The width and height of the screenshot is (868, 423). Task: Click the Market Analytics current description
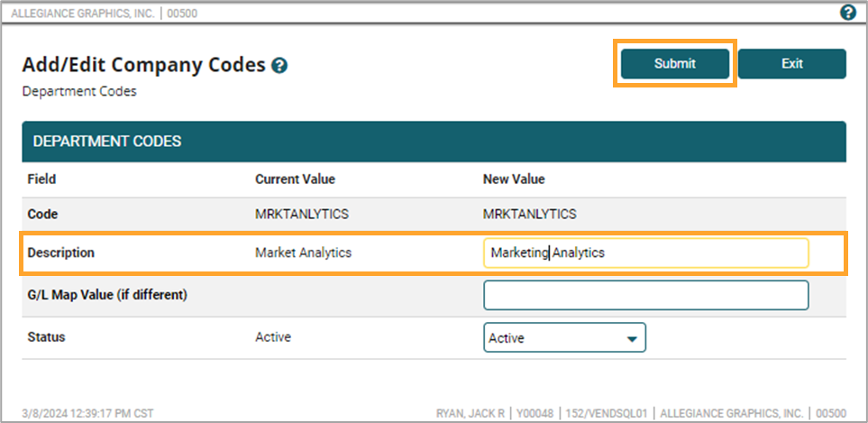pyautogui.click(x=304, y=253)
